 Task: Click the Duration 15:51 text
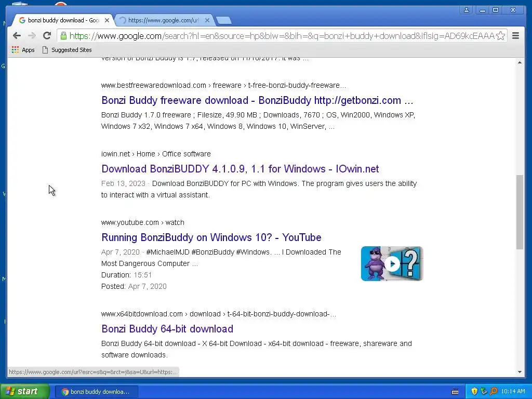tap(126, 275)
